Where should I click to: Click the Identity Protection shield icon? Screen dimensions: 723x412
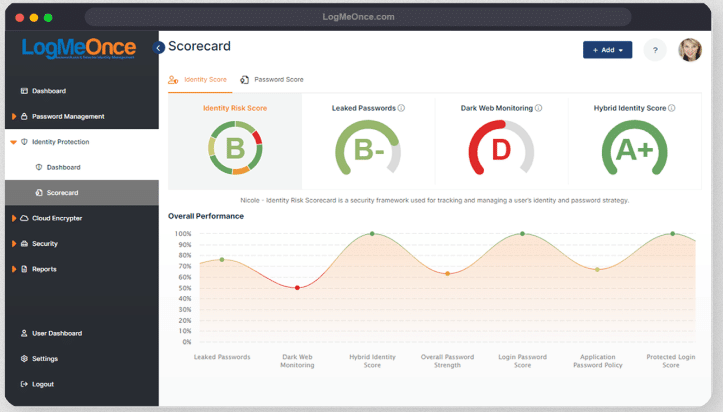[x=24, y=141]
